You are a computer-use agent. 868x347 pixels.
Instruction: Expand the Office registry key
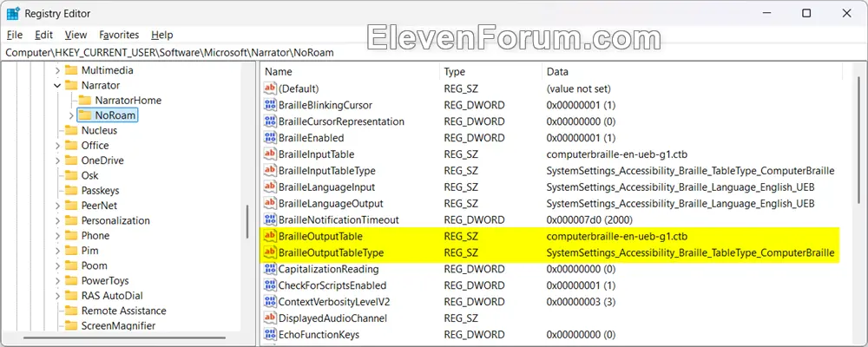(57, 146)
